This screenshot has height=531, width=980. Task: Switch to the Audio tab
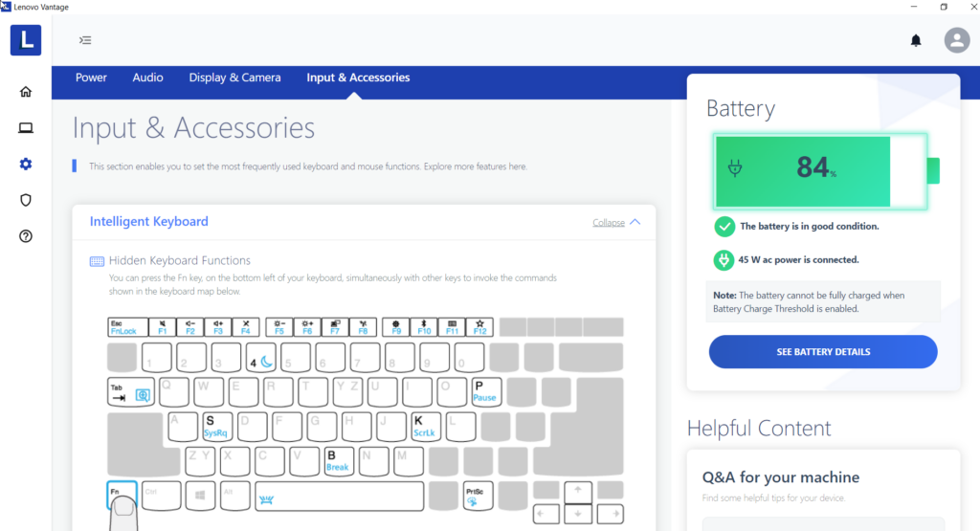click(147, 77)
